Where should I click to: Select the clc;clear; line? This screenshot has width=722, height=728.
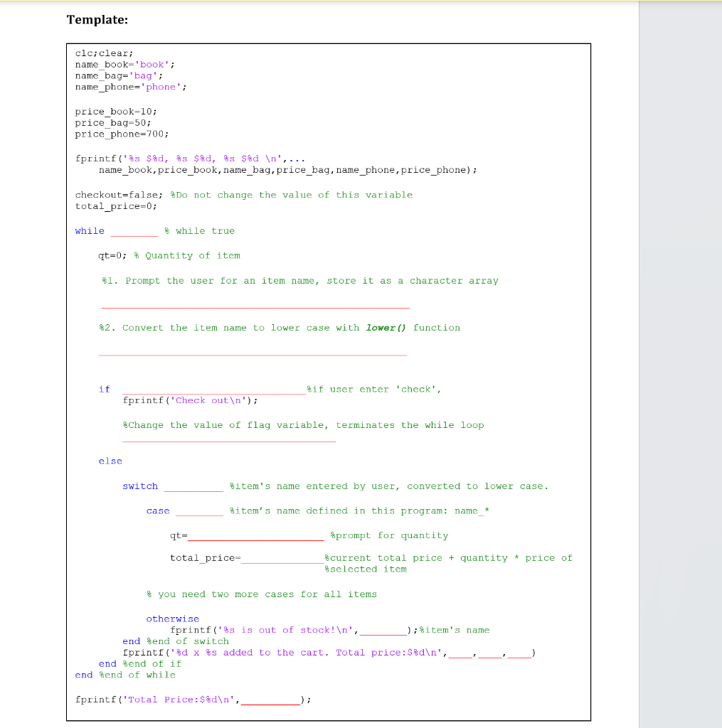(103, 53)
